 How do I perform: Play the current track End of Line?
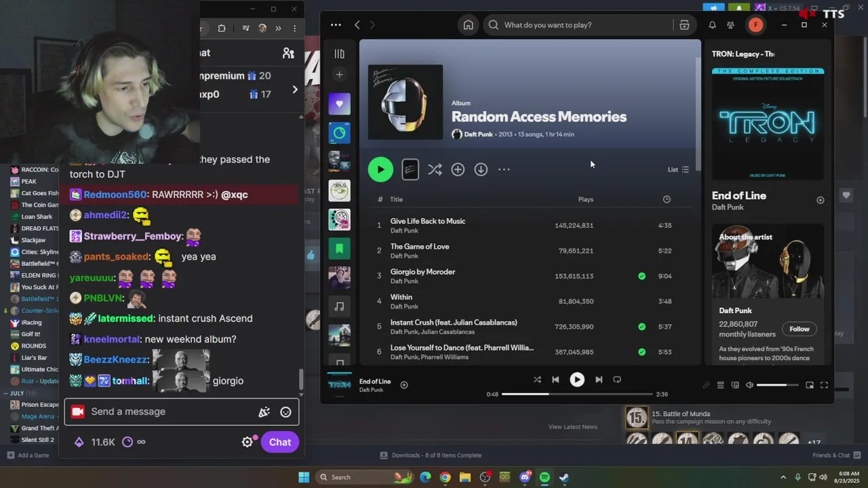tap(577, 380)
